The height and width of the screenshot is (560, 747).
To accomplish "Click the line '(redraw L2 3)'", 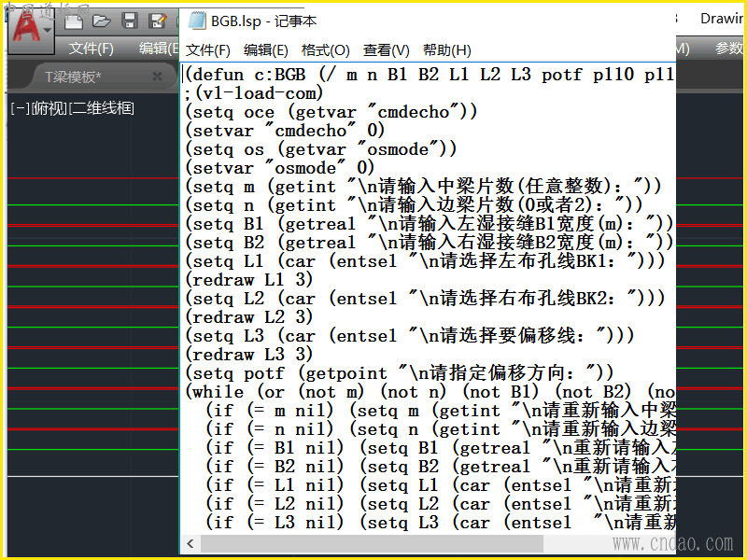I will (248, 317).
